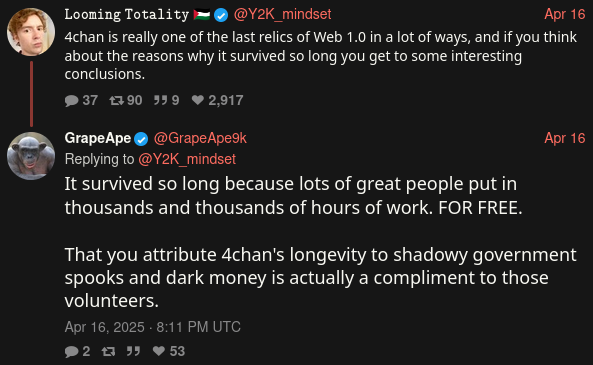
Task: Click the quote icon on GrapeApe's reply
Action: click(x=134, y=351)
